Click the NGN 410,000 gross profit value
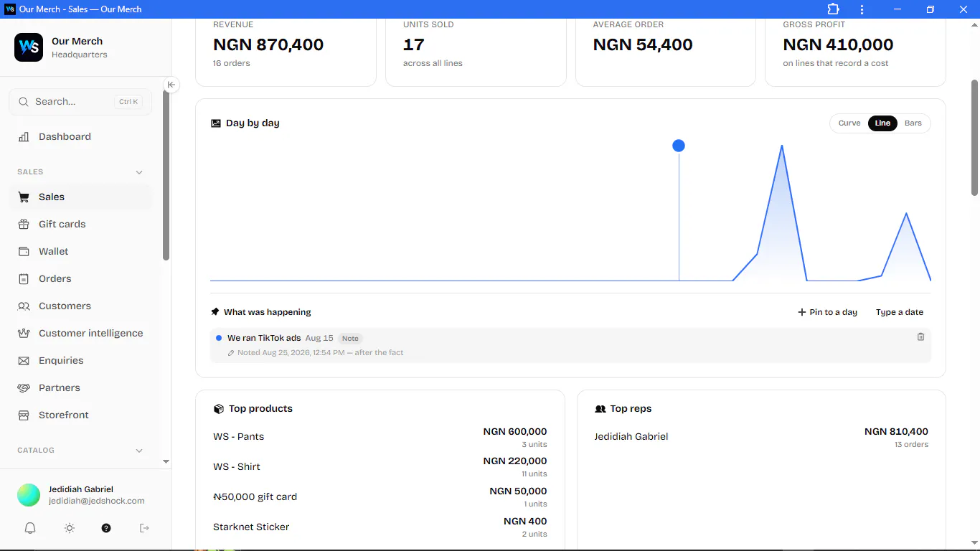 838,44
